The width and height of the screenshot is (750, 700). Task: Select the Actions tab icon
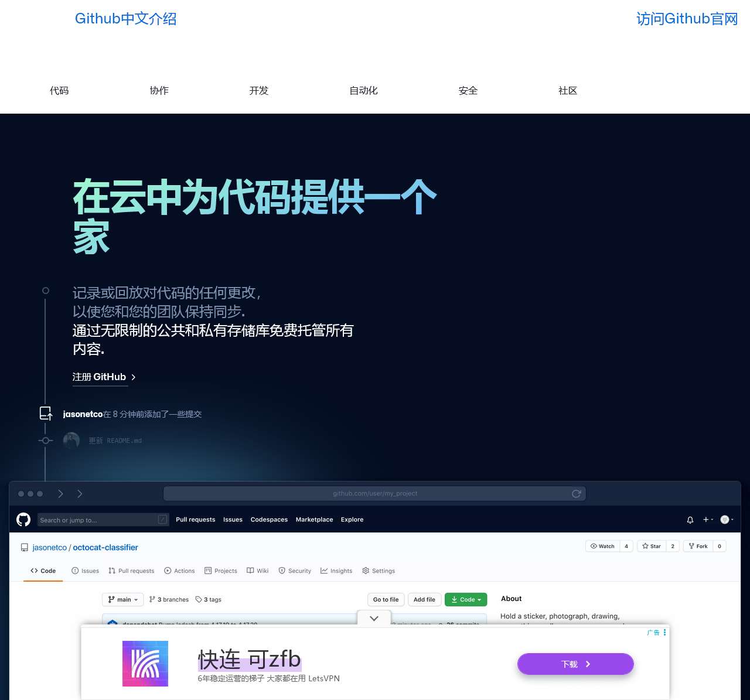(169, 571)
